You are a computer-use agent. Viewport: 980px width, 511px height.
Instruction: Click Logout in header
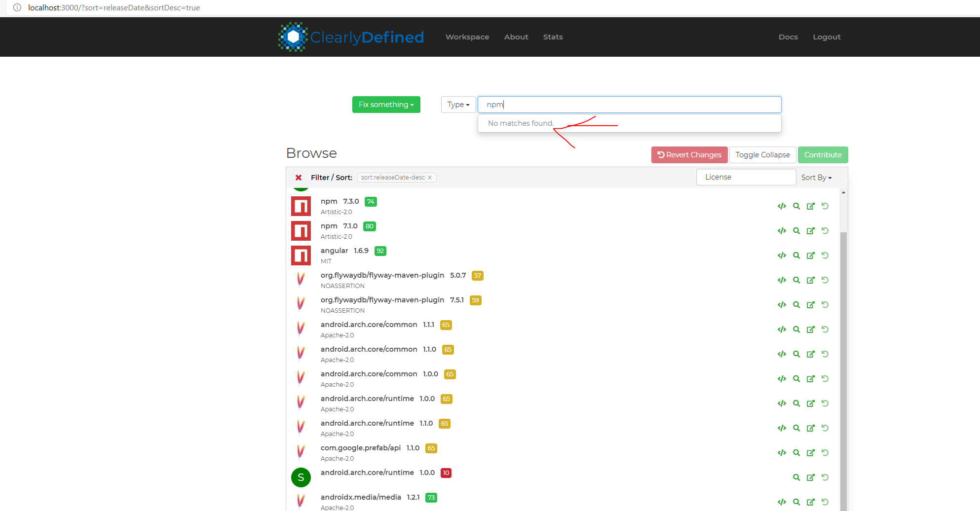coord(827,37)
